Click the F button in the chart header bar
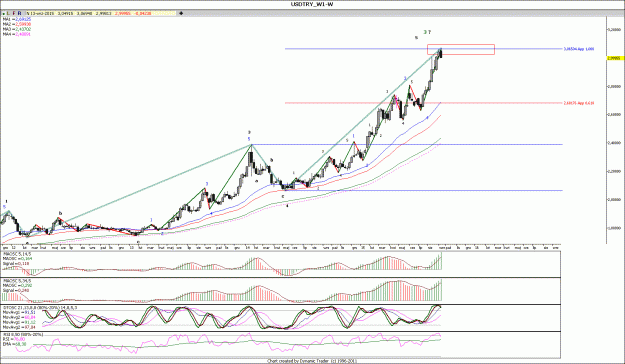Screen dimensions: 625x364 pyautogui.click(x=14, y=13)
